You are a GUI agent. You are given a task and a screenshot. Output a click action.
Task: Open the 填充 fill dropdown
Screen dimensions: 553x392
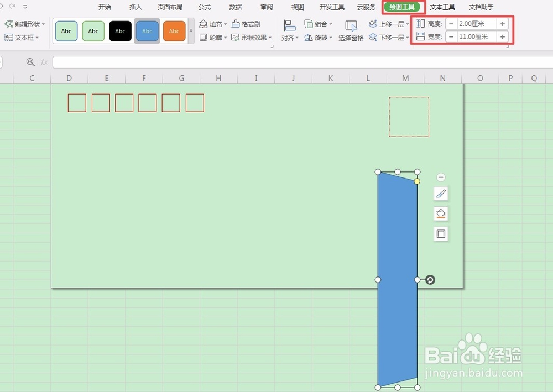(x=213, y=24)
